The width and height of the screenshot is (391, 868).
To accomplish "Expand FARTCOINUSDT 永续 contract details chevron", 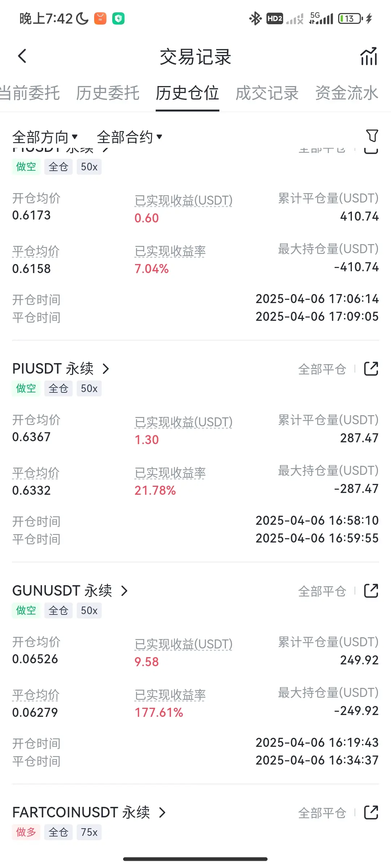I will [x=162, y=813].
